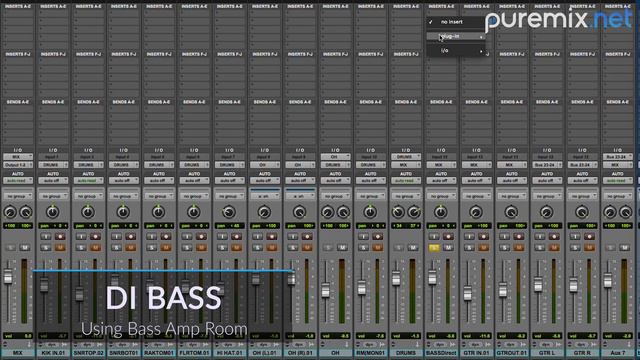Click the BASSDirect pan knob
This screenshot has height=360, width=640.
tap(440, 212)
